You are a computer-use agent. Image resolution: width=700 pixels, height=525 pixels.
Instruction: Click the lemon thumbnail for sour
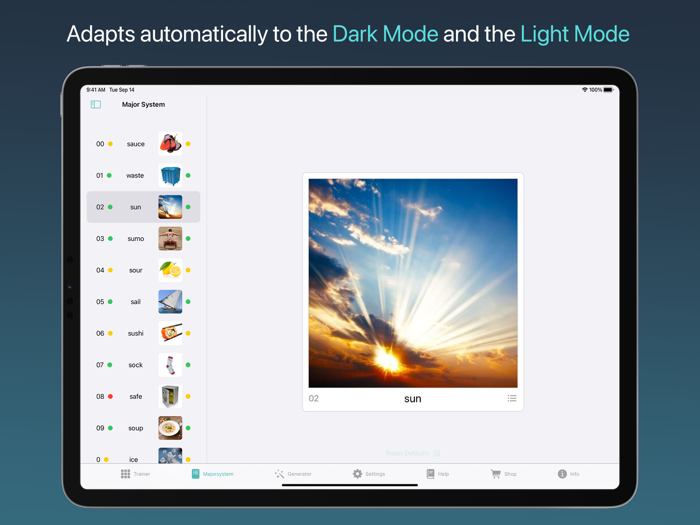[x=170, y=270]
